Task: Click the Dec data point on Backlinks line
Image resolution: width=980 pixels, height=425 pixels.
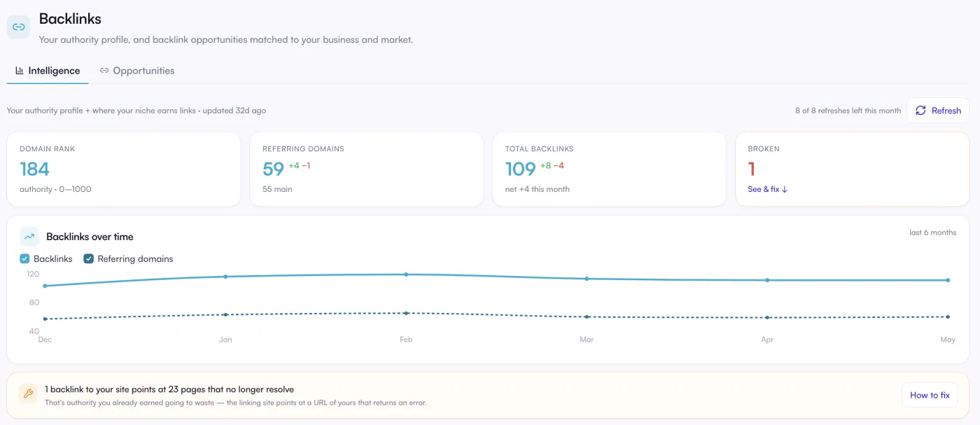Action: coord(45,286)
